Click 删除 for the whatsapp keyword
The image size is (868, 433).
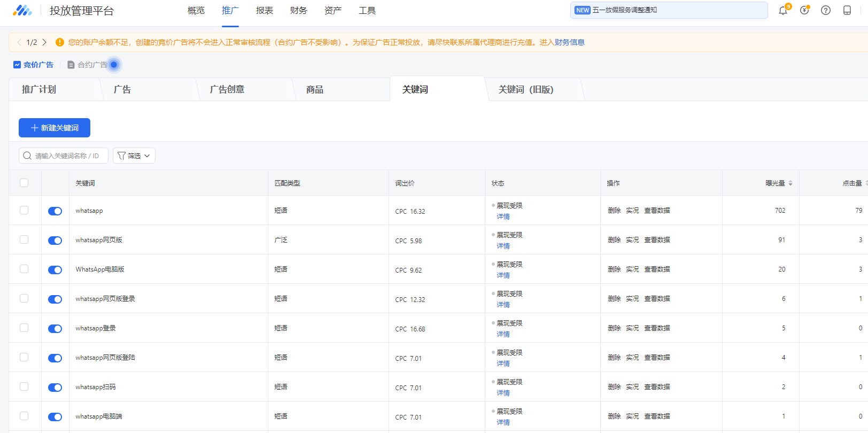614,211
